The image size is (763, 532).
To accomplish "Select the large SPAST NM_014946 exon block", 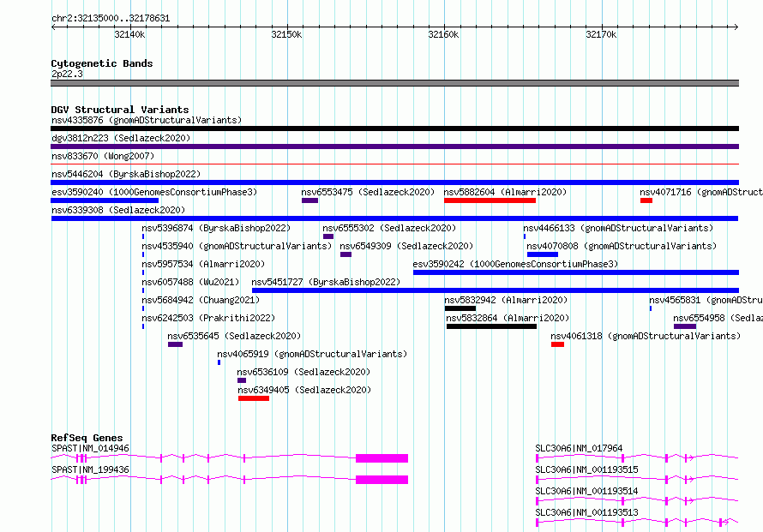I will [x=382, y=458].
